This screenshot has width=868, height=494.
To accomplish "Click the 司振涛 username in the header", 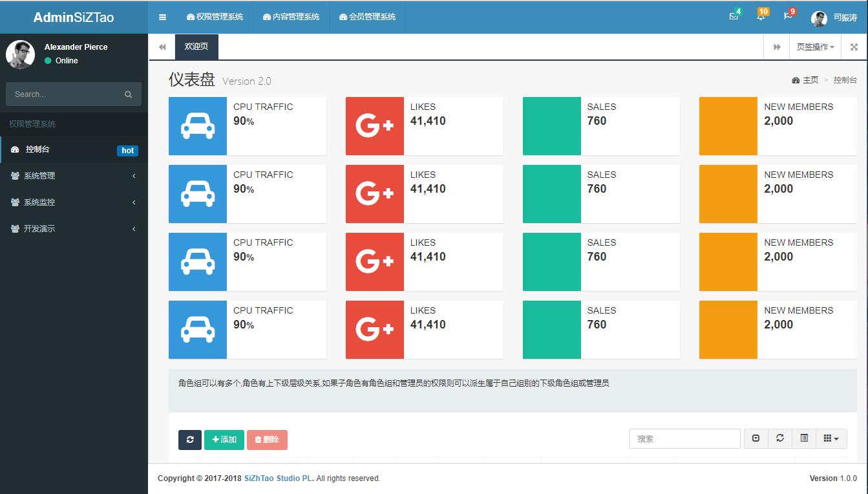I will (x=845, y=17).
